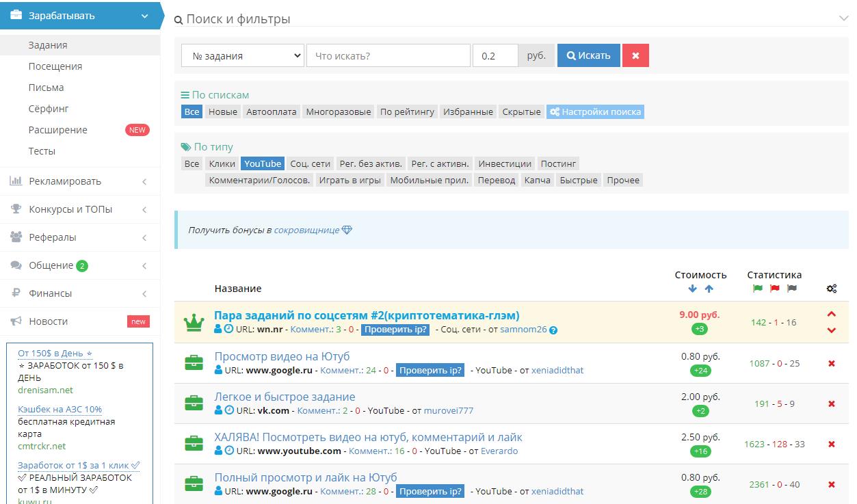The image size is (857, 504).
Task: Hide task Просмотр видео на Ютуб with red X
Action: [x=832, y=363]
